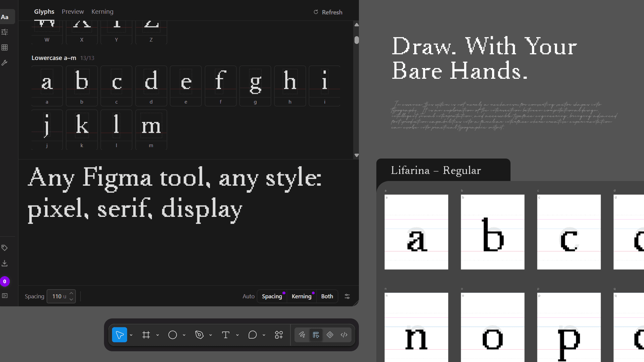
Task: Select the canvas frame showing 'p'
Action: (x=569, y=327)
